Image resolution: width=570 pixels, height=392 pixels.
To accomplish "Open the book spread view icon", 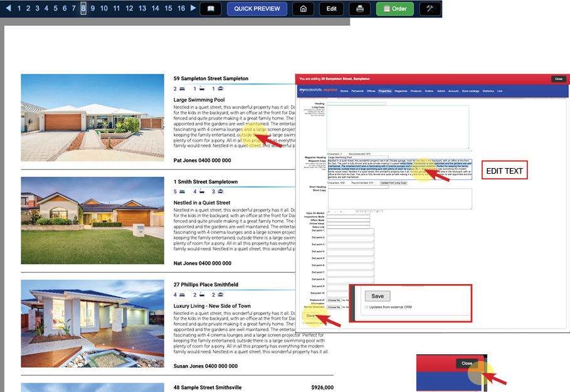I will (211, 9).
